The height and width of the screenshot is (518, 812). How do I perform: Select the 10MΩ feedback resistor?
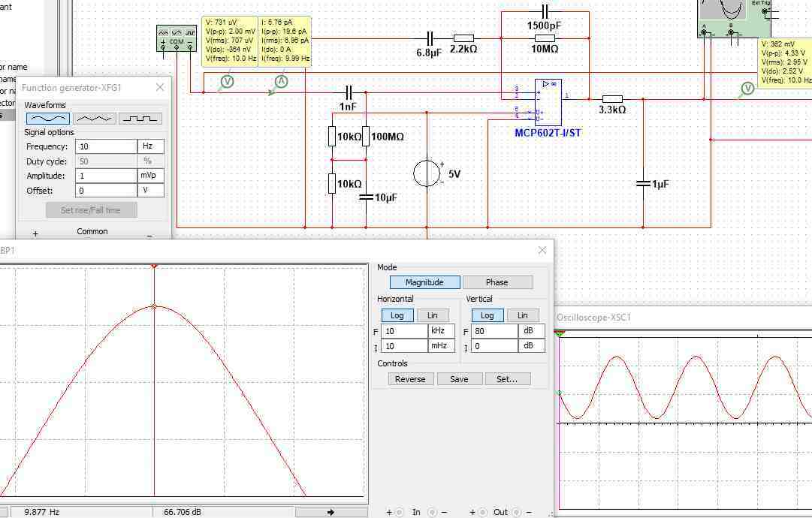click(x=545, y=38)
